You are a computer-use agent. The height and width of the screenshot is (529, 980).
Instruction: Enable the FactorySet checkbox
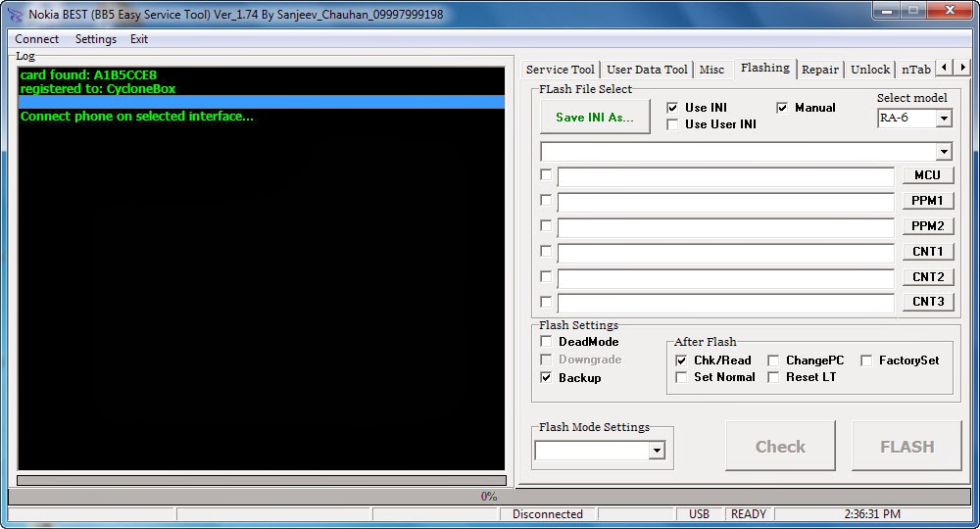866,361
